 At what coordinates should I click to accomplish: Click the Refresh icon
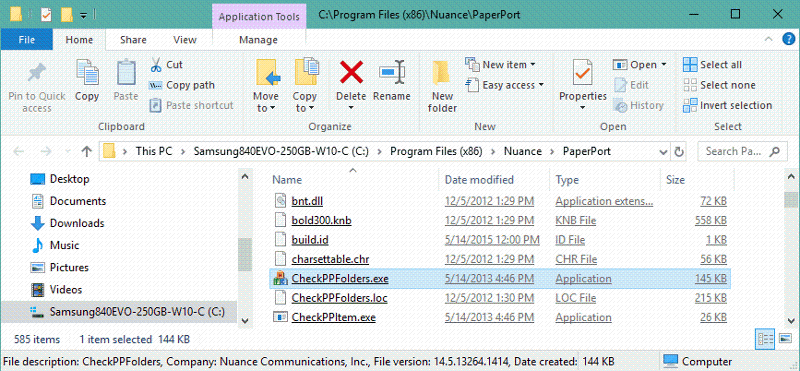pyautogui.click(x=679, y=152)
